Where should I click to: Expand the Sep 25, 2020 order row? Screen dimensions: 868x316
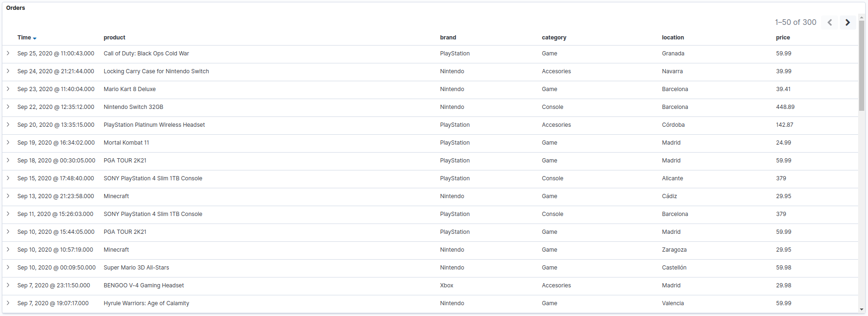8,54
